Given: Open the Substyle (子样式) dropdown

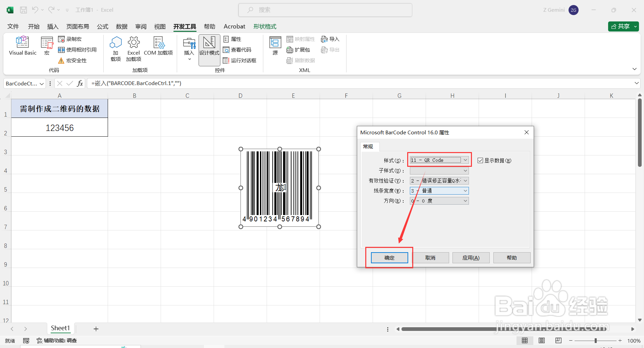Looking at the screenshot, I should (x=439, y=171).
